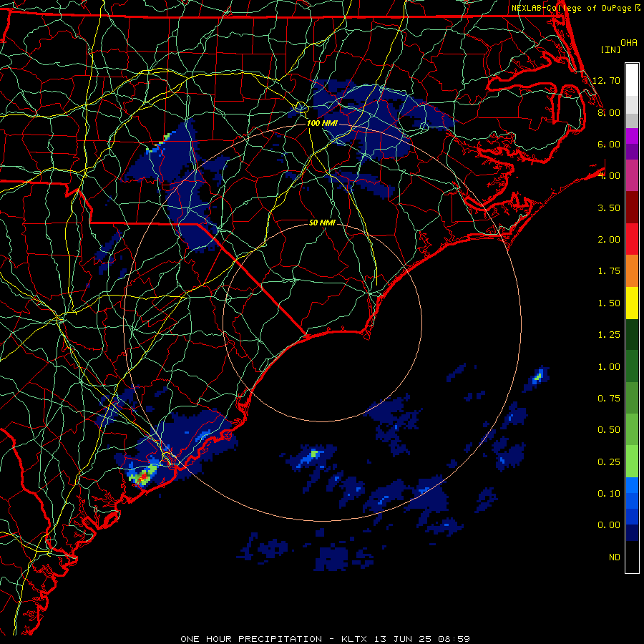This screenshot has width=644, height=644.
Task: Click the 2.00 legend value
Action: click(609, 240)
